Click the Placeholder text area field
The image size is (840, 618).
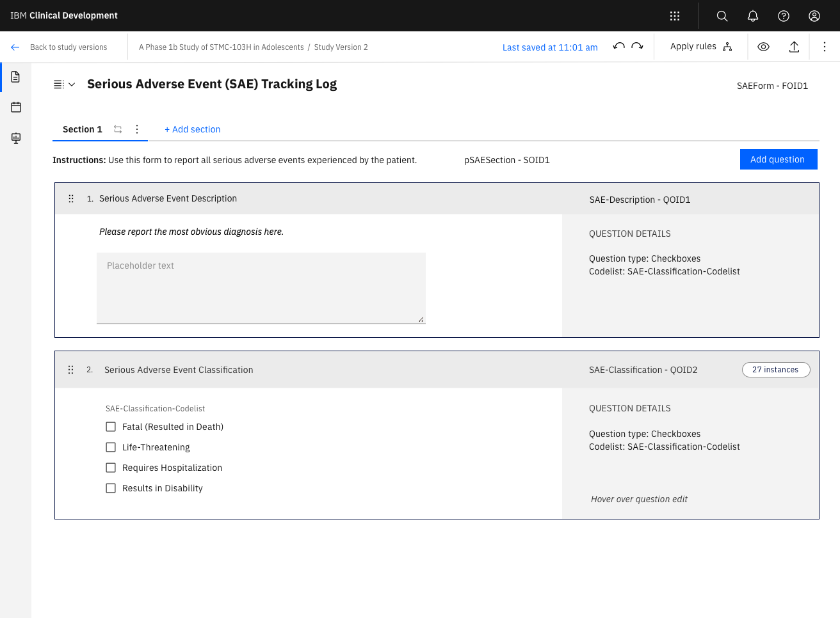(x=261, y=288)
